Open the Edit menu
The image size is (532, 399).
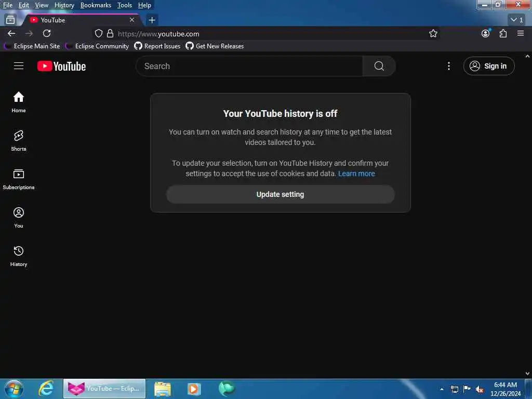[x=23, y=5]
